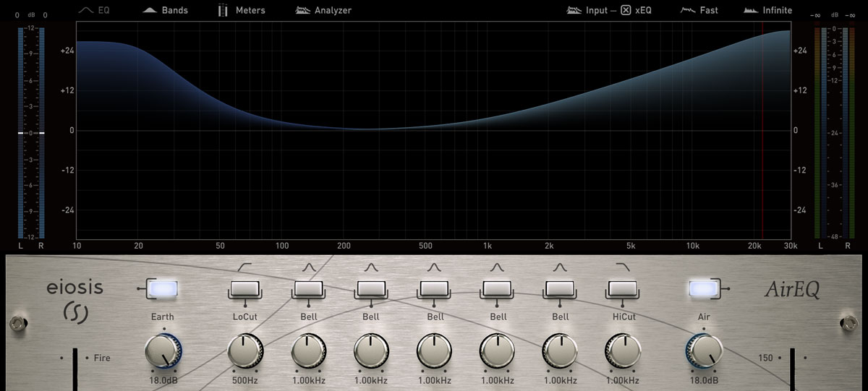Screen dimensions: 868x391
Task: Enable the Bell band next to LoCut
Action: pos(307,290)
